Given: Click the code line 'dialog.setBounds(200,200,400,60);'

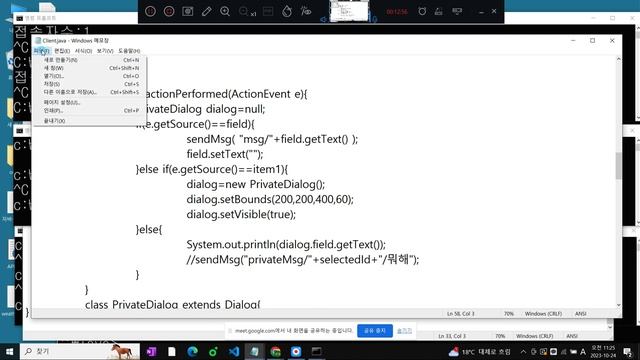Looking at the screenshot, I should pyautogui.click(x=270, y=200).
